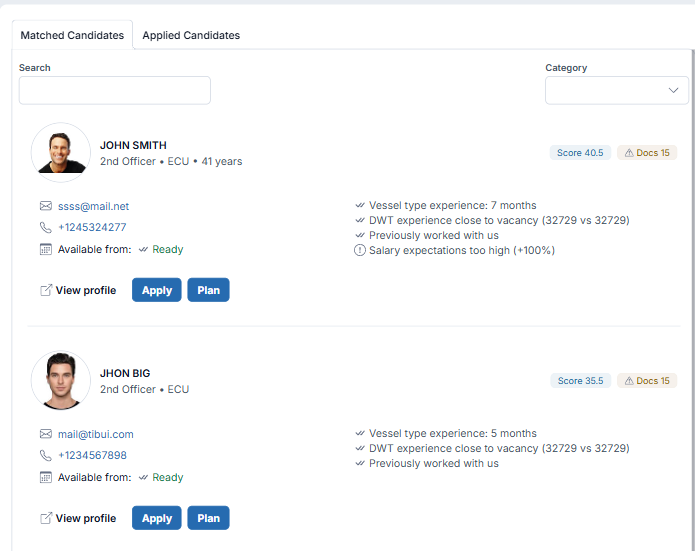Email Jhon Big at mail@tibui.com
The image size is (695, 551).
[96, 434]
